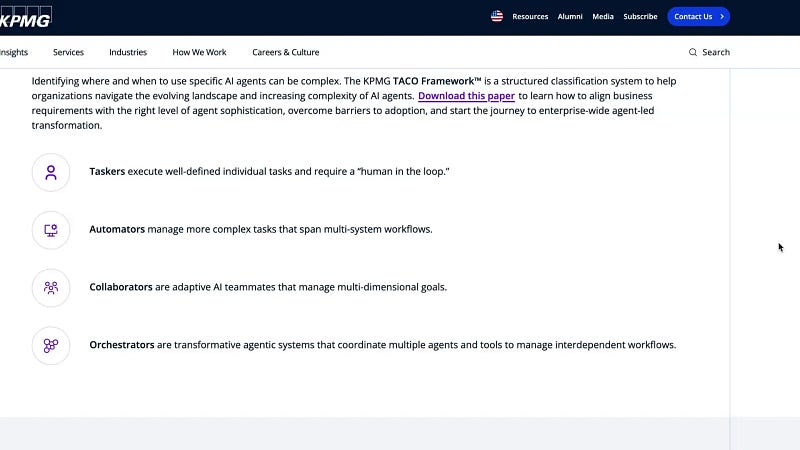800x450 pixels.
Task: Click the KPMG logo
Action: coord(26,17)
